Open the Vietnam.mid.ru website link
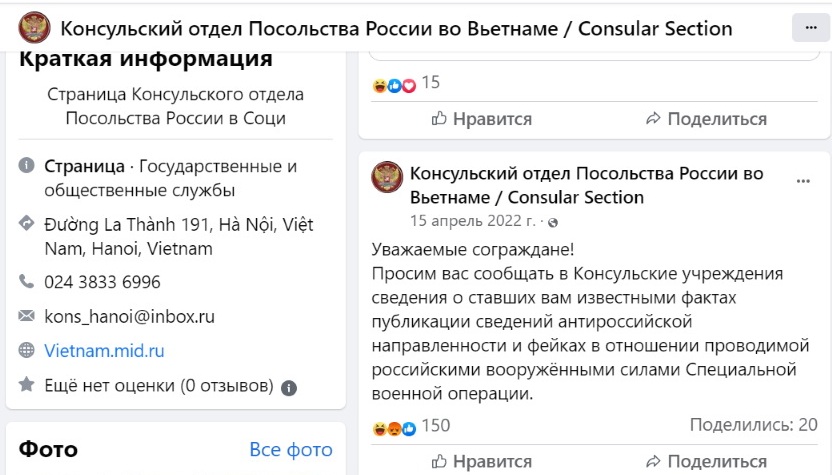 [x=105, y=351]
